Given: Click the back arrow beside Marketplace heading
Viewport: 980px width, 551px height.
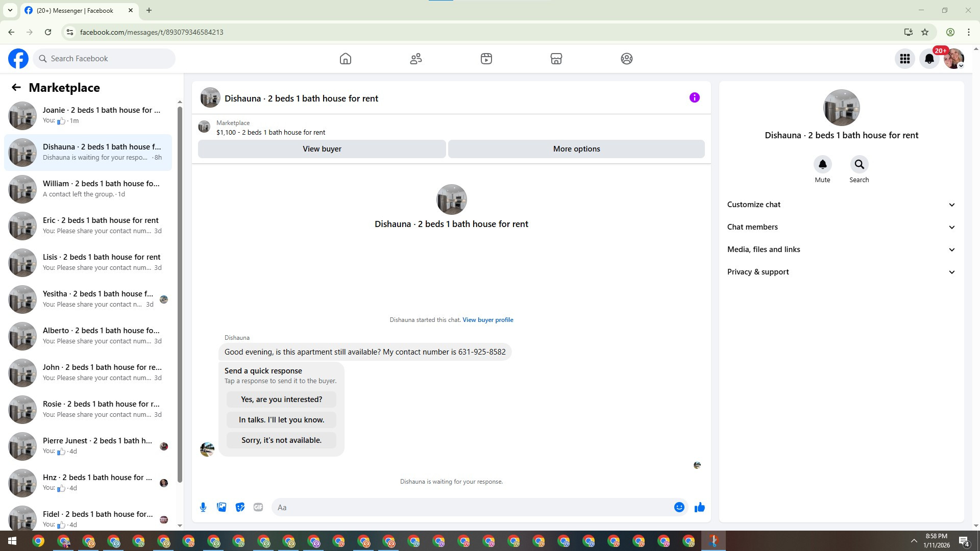Looking at the screenshot, I should [x=16, y=88].
